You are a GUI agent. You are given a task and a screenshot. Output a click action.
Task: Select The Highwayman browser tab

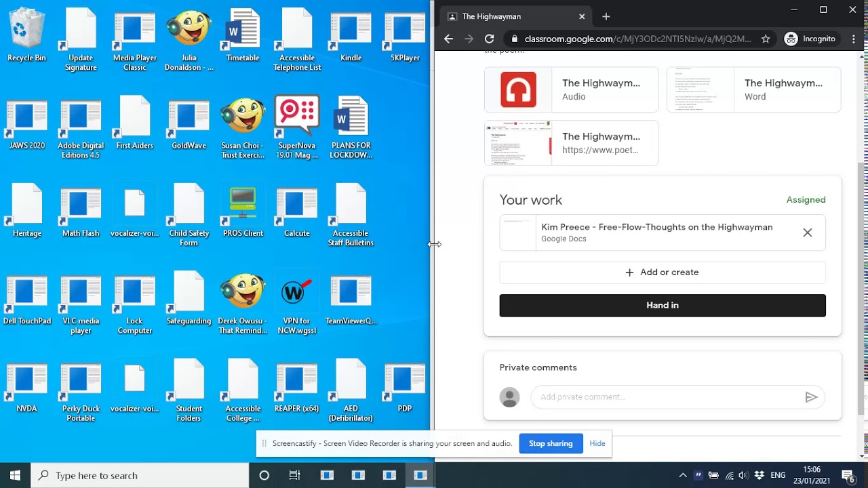click(517, 16)
